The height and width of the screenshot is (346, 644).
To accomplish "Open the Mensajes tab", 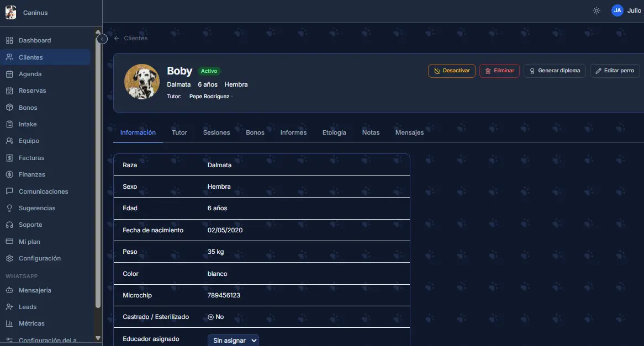I will coord(409,132).
